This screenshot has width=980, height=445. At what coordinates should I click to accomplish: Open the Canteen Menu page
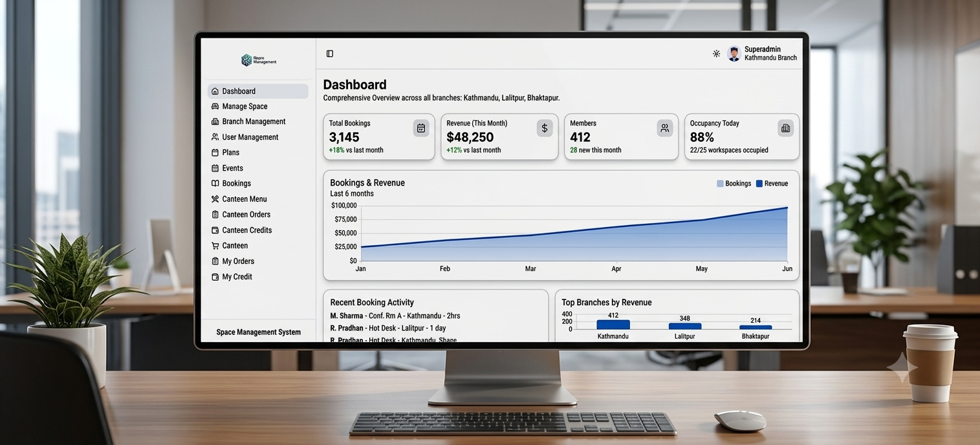click(245, 199)
